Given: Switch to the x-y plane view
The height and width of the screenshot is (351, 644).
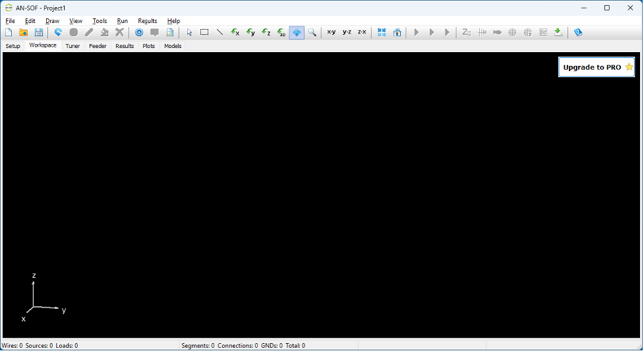Looking at the screenshot, I should coord(331,32).
